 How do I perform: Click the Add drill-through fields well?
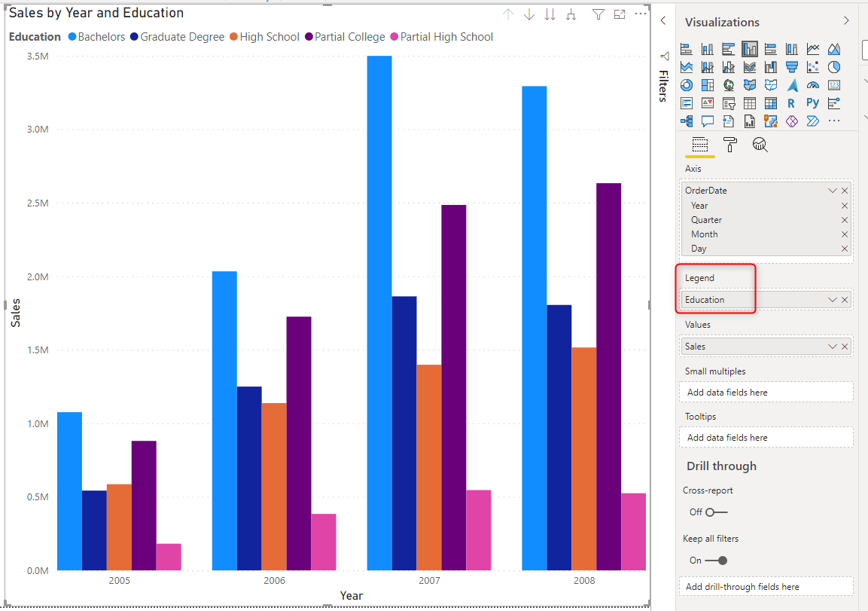coord(766,587)
